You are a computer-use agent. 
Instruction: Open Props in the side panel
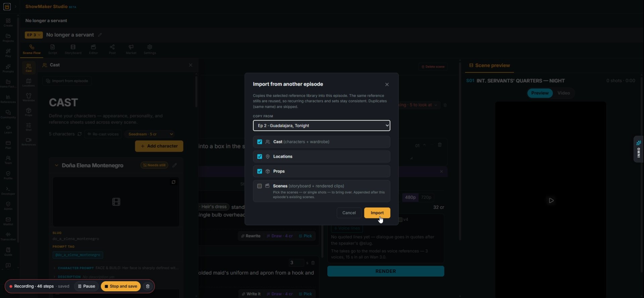(29, 112)
